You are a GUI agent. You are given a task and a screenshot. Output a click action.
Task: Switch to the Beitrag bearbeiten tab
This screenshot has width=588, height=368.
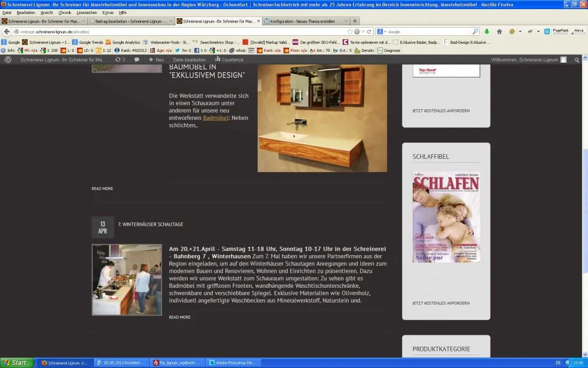[131, 21]
